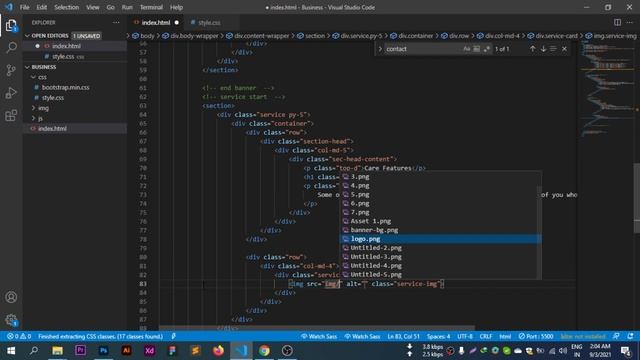This screenshot has height=360, width=640.
Task: Click the editor minimap
Action: coord(607,90)
